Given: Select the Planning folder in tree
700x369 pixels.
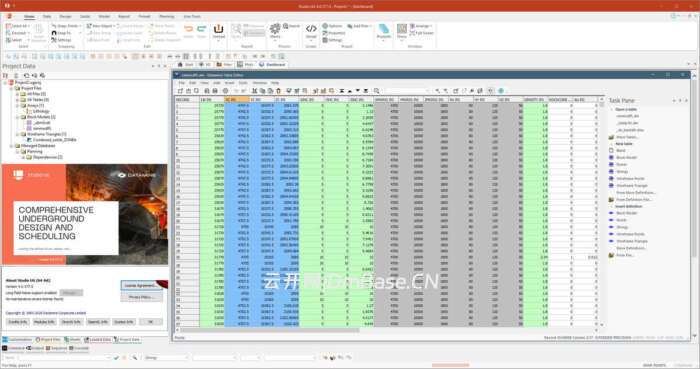Looking at the screenshot, I should coord(34,152).
